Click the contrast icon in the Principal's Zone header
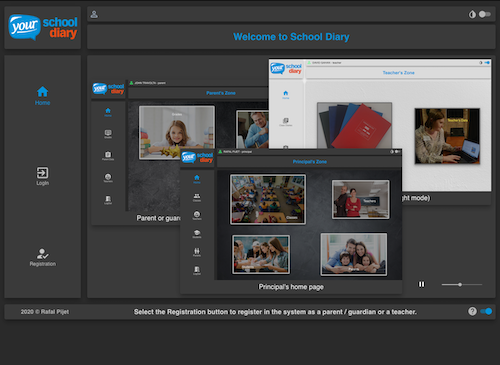500x365 pixels. (x=392, y=152)
